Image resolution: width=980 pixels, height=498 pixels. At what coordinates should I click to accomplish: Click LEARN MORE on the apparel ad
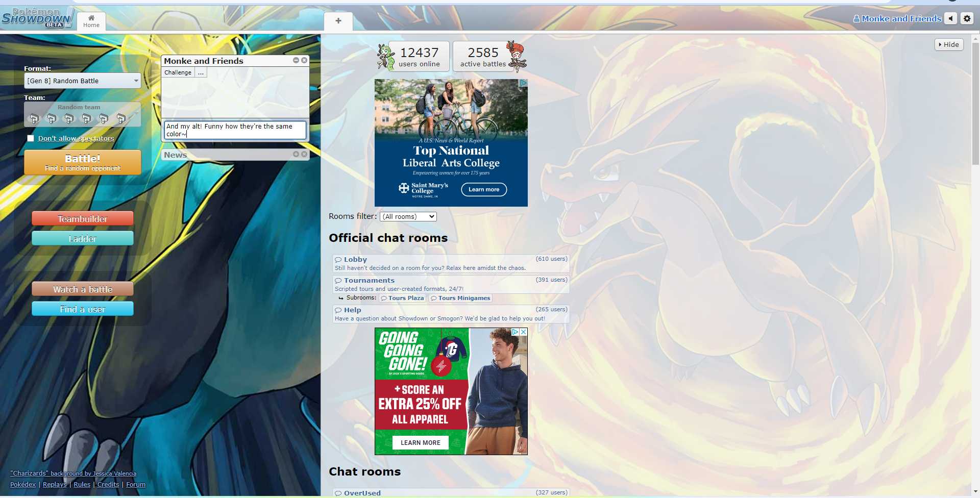click(x=420, y=442)
